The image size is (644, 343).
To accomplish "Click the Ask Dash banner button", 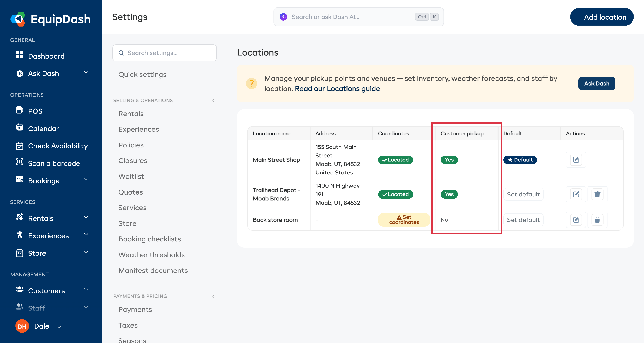I will [x=597, y=83].
